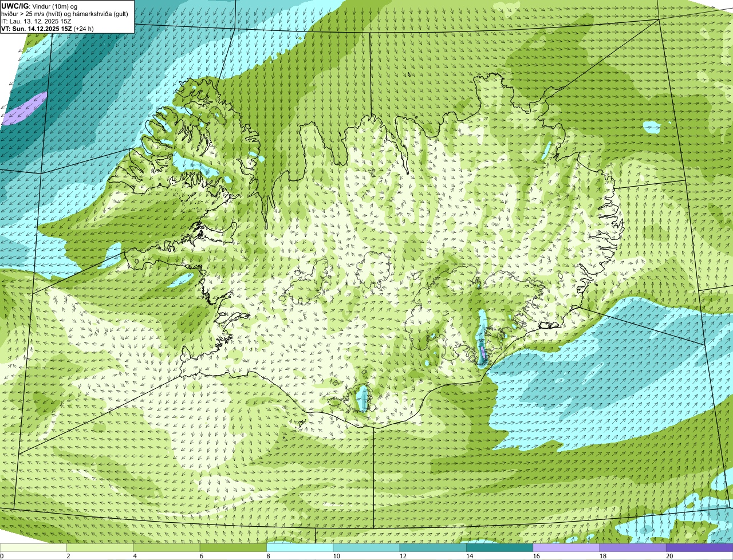Click the legend value "20"

[x=669, y=556]
